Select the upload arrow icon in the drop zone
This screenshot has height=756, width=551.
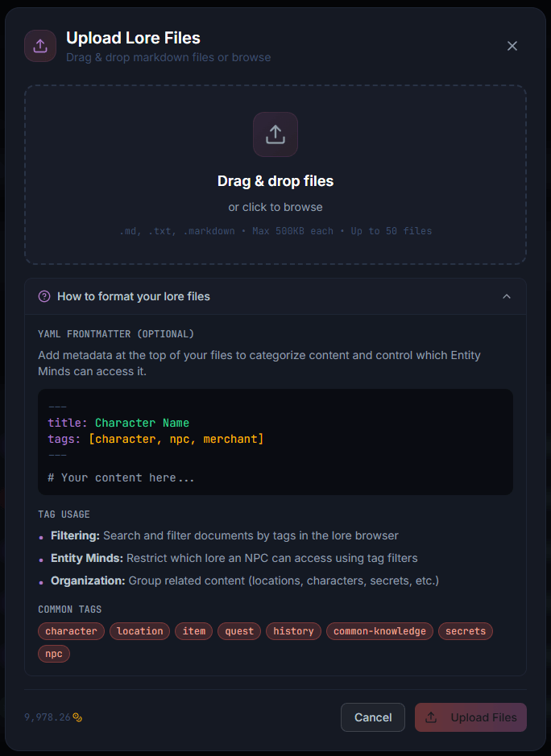pos(275,134)
